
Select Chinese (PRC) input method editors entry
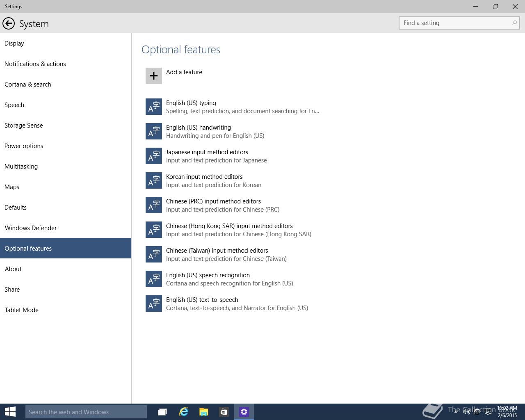tap(233, 205)
